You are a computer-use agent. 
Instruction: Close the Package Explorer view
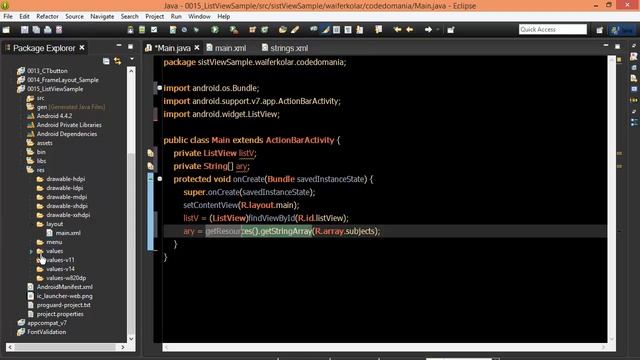pos(82,48)
